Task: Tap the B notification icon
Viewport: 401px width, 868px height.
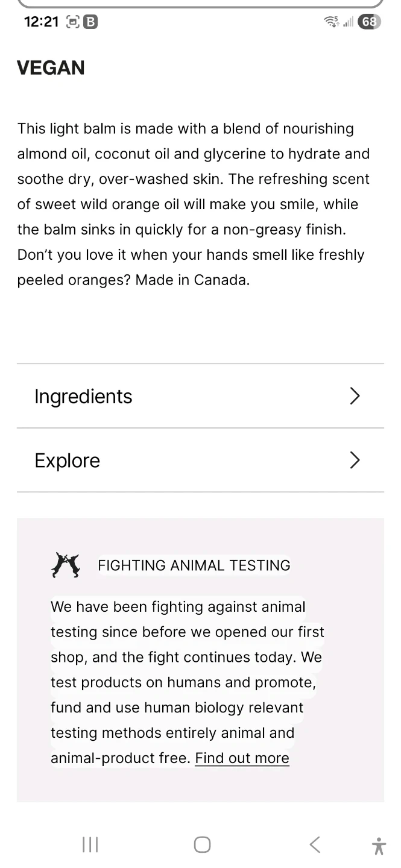Action: coord(90,22)
